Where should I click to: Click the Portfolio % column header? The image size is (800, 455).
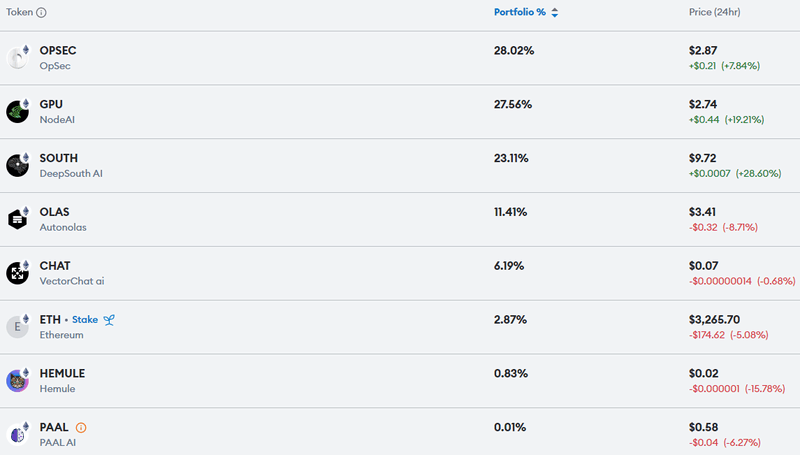(520, 13)
